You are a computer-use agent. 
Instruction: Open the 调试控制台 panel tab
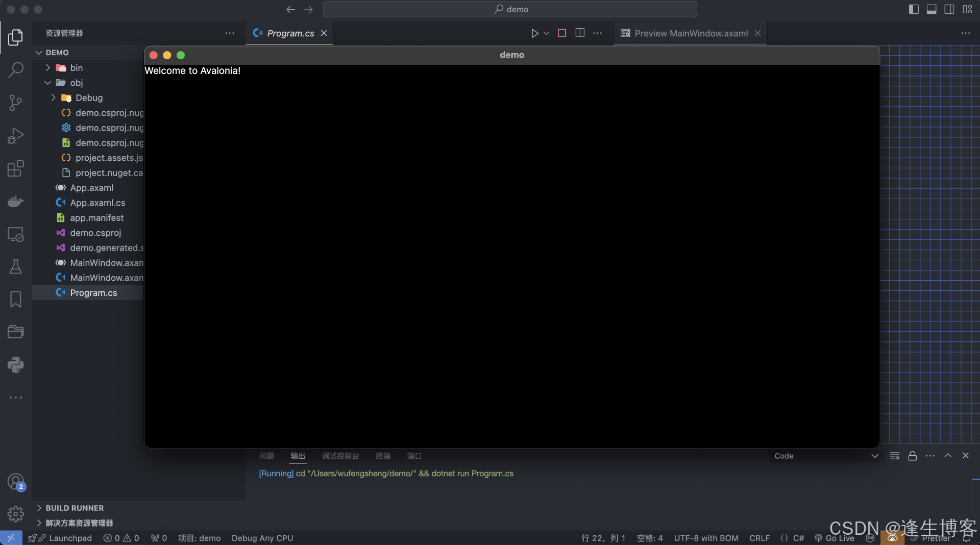[x=340, y=456]
